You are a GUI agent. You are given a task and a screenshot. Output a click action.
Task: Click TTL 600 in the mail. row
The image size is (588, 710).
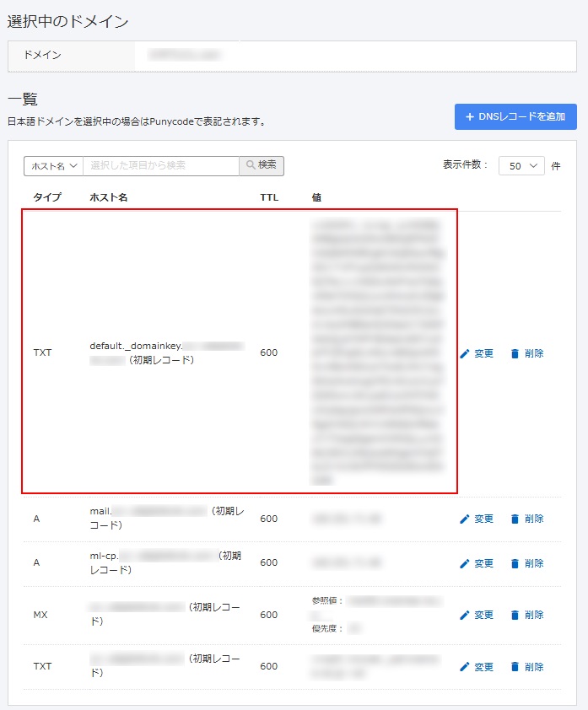coord(268,519)
